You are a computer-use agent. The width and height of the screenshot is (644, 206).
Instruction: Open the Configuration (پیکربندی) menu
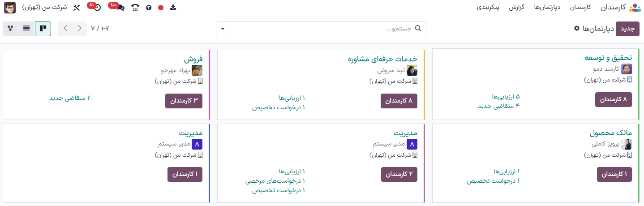[x=489, y=8]
